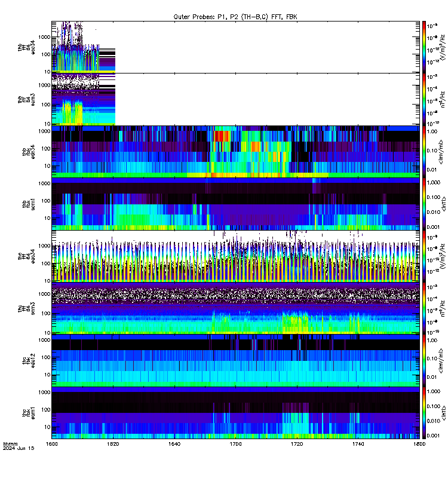
Task: Click the thc scm3 FFT color bar
Action: 424,308
